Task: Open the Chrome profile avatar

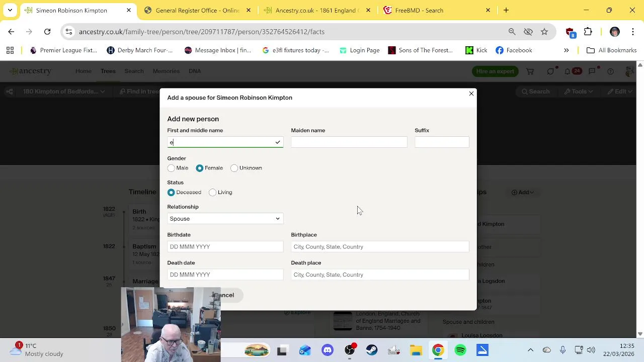Action: [x=614, y=32]
